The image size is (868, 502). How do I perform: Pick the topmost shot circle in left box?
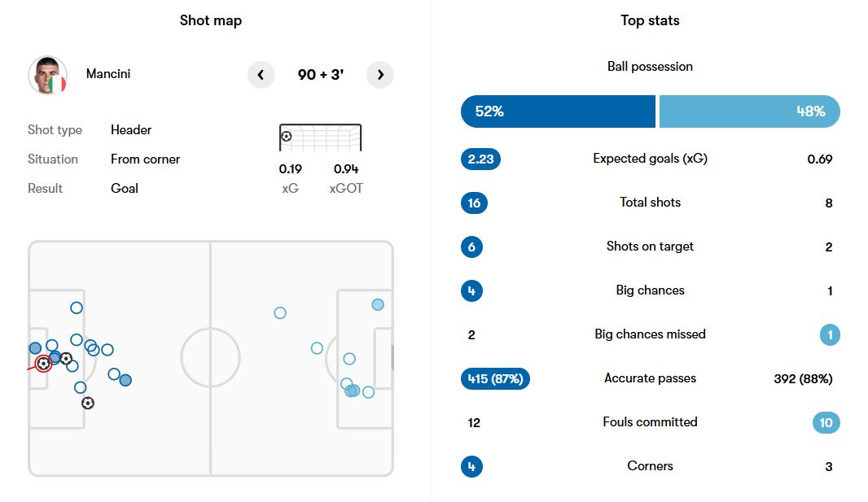coord(77,308)
